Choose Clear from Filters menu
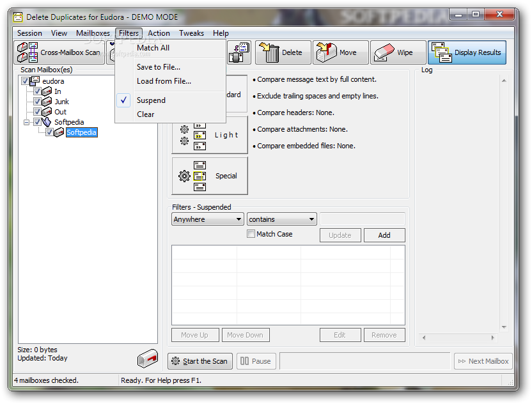The height and width of the screenshot is (404, 532). click(x=170, y=114)
